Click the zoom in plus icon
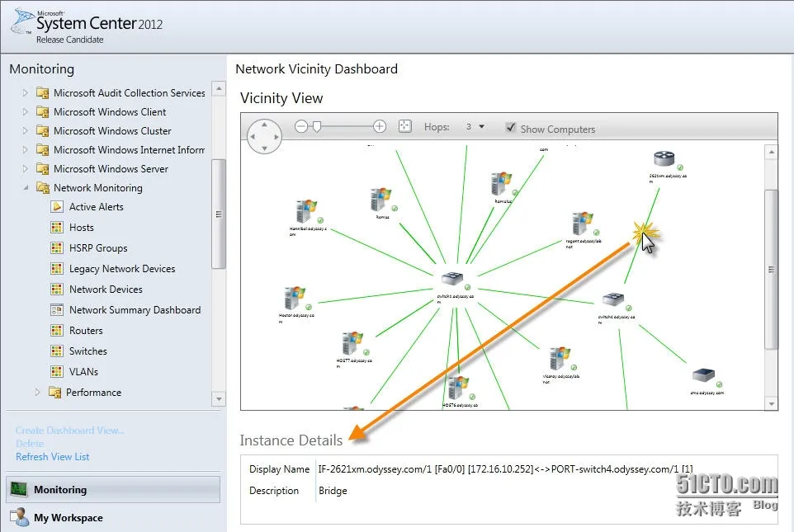Viewport: 794px width, 532px height. (x=380, y=126)
